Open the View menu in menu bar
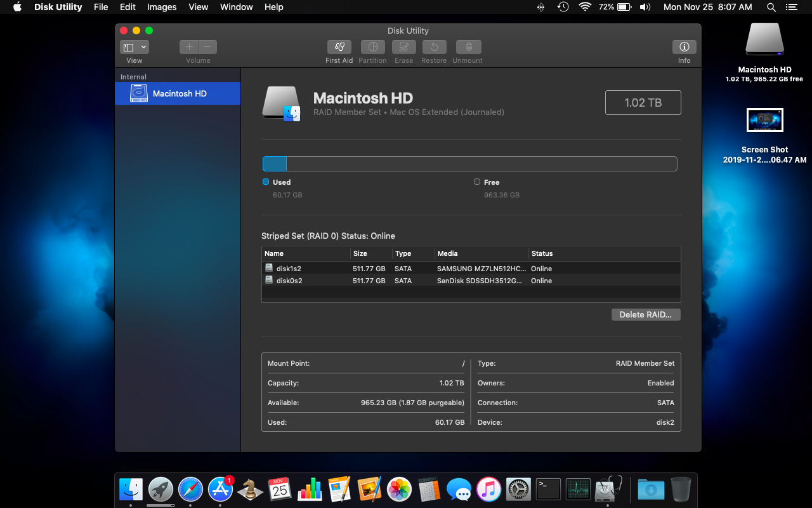This screenshot has width=812, height=508. (199, 7)
